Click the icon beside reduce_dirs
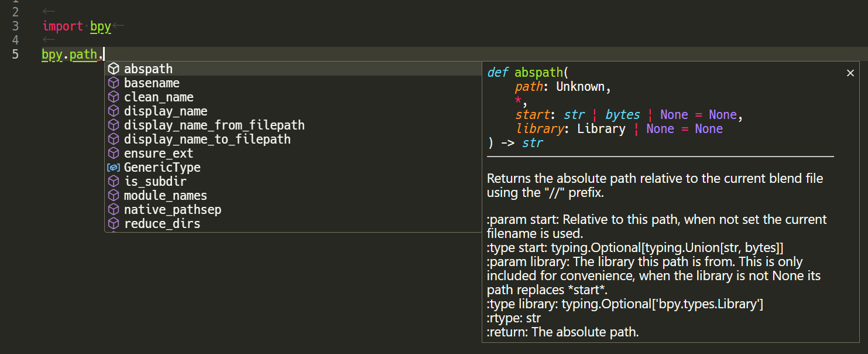This screenshot has width=868, height=354. (114, 223)
